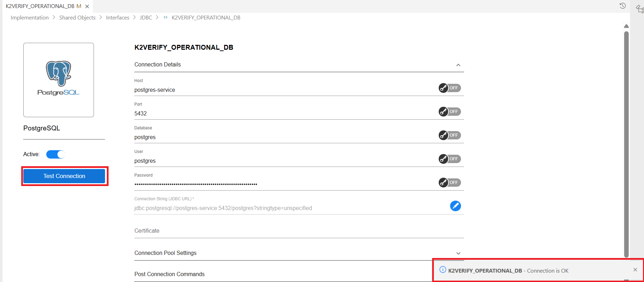Click the Test Connection button
The height and width of the screenshot is (282, 644).
click(64, 176)
